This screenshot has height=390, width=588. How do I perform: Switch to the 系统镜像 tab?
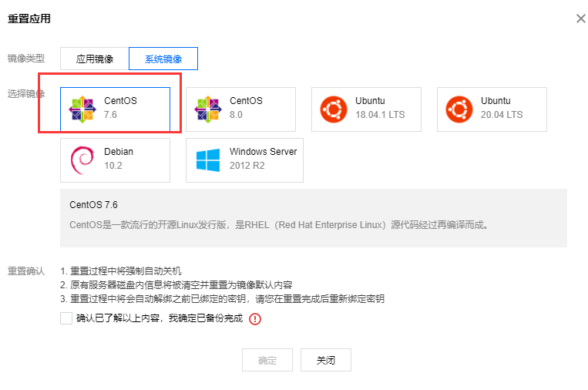pos(163,59)
